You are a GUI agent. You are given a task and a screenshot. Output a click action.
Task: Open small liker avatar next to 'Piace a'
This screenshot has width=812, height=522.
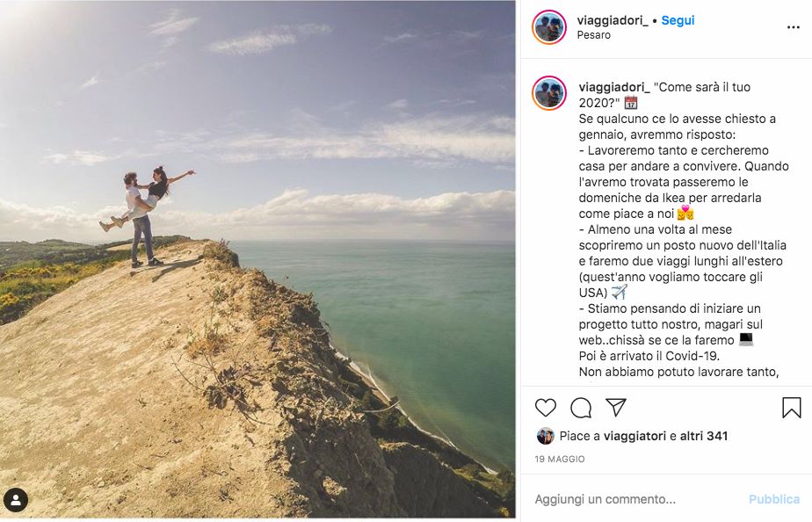[x=545, y=436]
